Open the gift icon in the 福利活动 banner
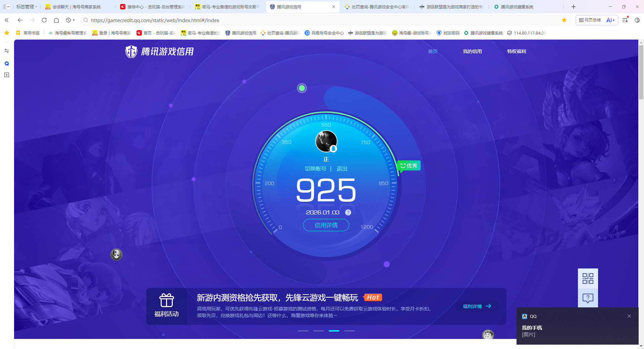 click(x=167, y=300)
